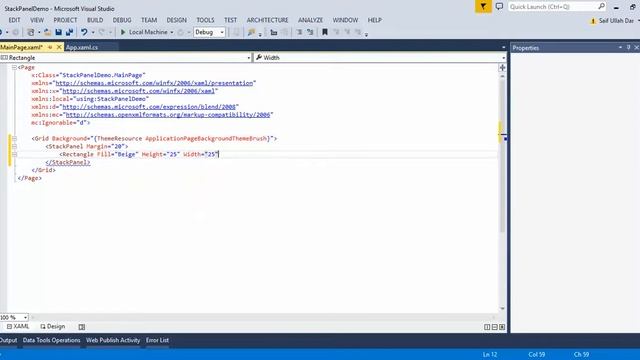Open Local Machine target dropdown arrow
The height and width of the screenshot is (360, 640).
(172, 32)
